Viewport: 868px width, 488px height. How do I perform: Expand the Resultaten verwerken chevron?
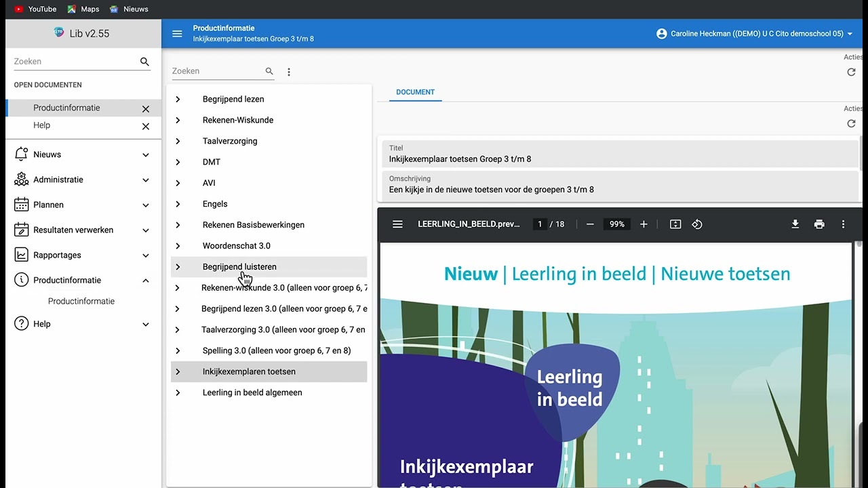146,230
